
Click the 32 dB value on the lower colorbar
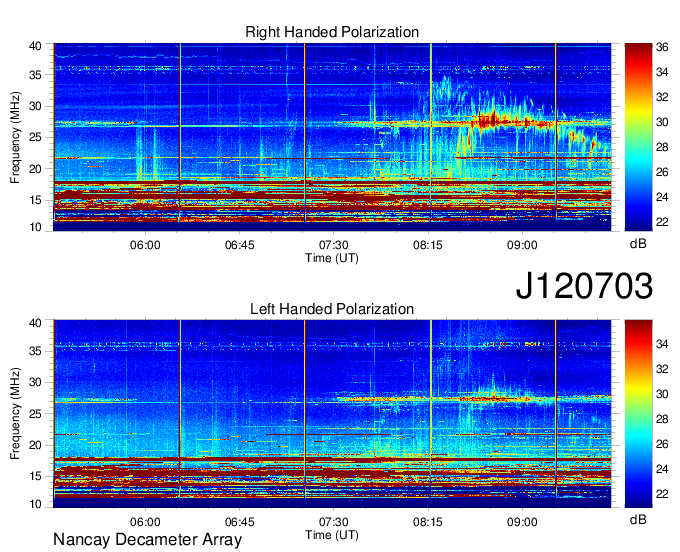coord(662,369)
